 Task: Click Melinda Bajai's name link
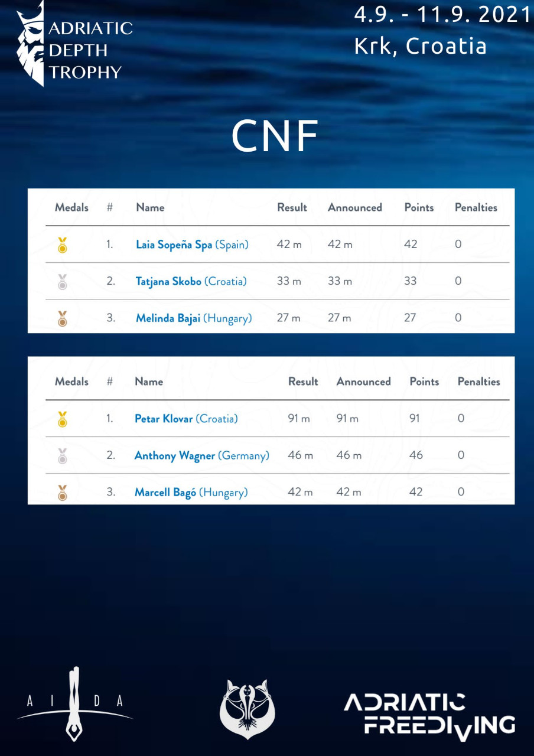tap(168, 318)
